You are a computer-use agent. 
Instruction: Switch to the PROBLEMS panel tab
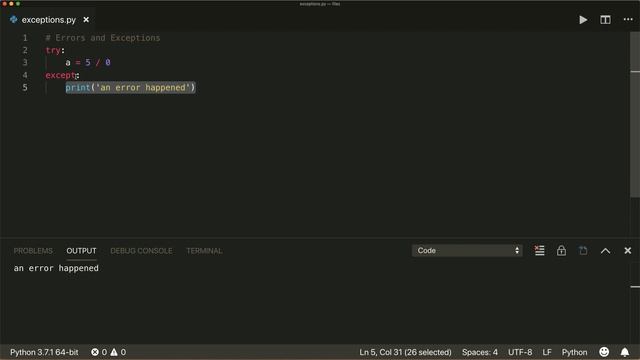[x=33, y=251]
